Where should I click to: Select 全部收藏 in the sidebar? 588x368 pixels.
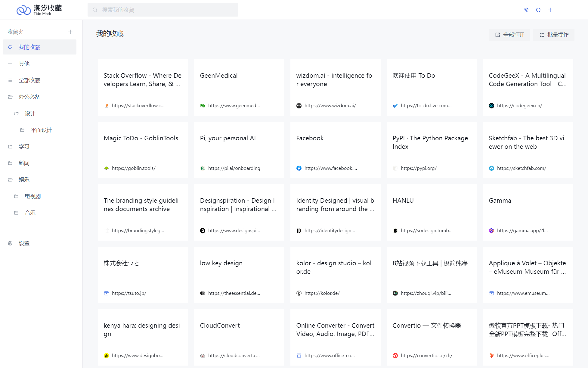(x=29, y=80)
